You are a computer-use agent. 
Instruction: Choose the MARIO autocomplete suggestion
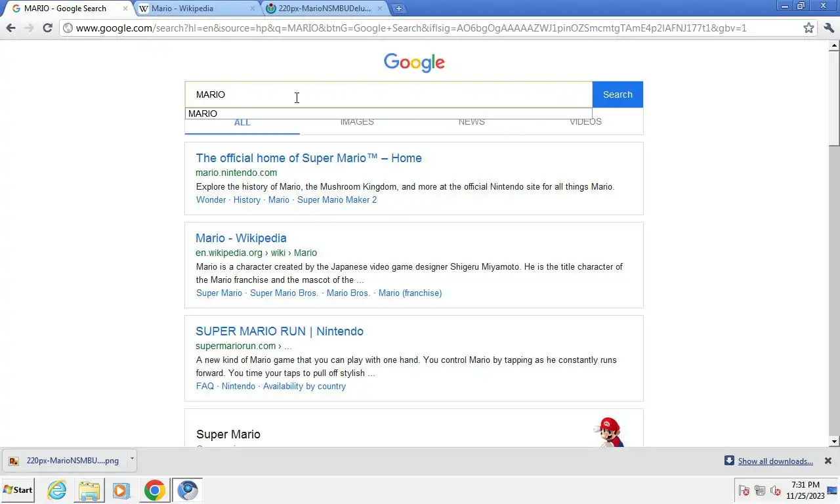click(388, 114)
